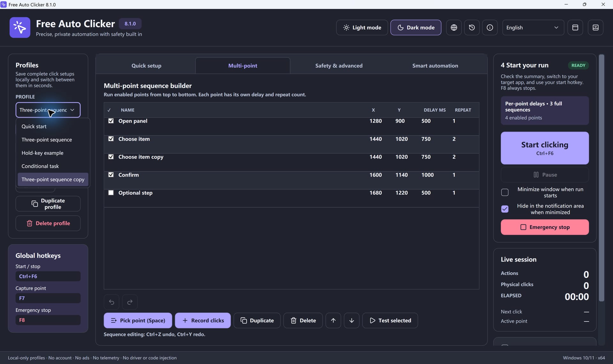The height and width of the screenshot is (364, 613).
Task: Uncheck the Choose item point checkbox
Action: (x=111, y=139)
